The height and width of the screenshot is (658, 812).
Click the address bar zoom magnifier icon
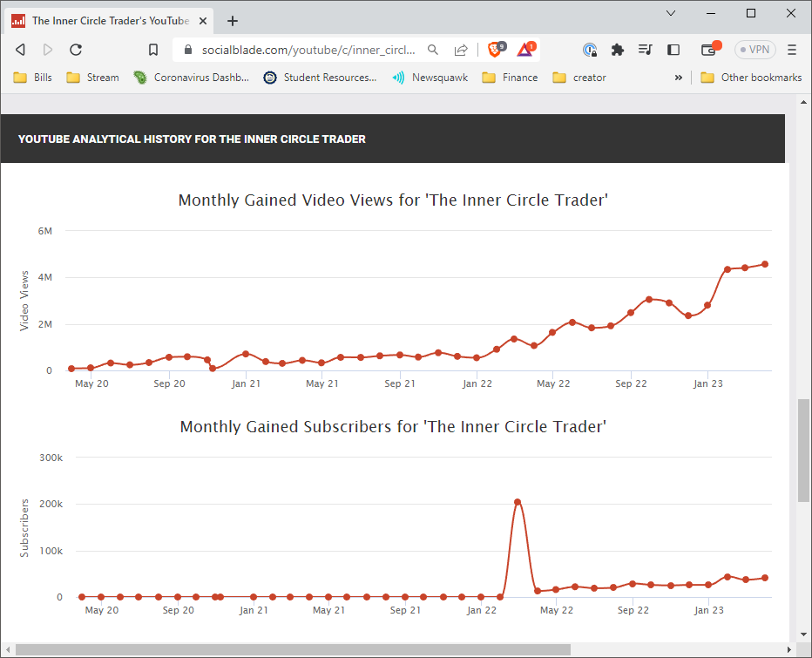[433, 50]
